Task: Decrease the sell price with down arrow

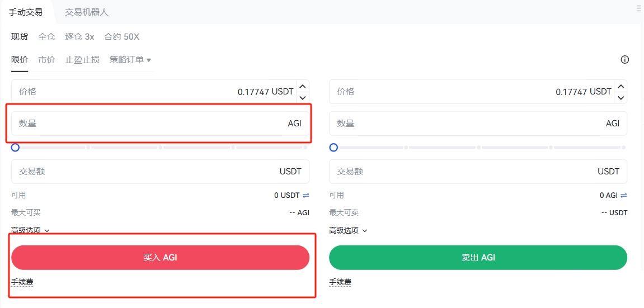Action: [x=621, y=97]
